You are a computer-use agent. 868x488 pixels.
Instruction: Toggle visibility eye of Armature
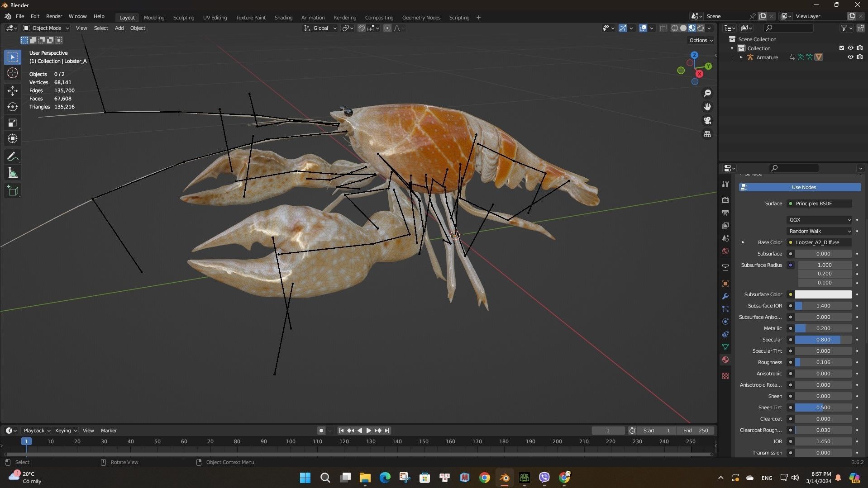850,57
